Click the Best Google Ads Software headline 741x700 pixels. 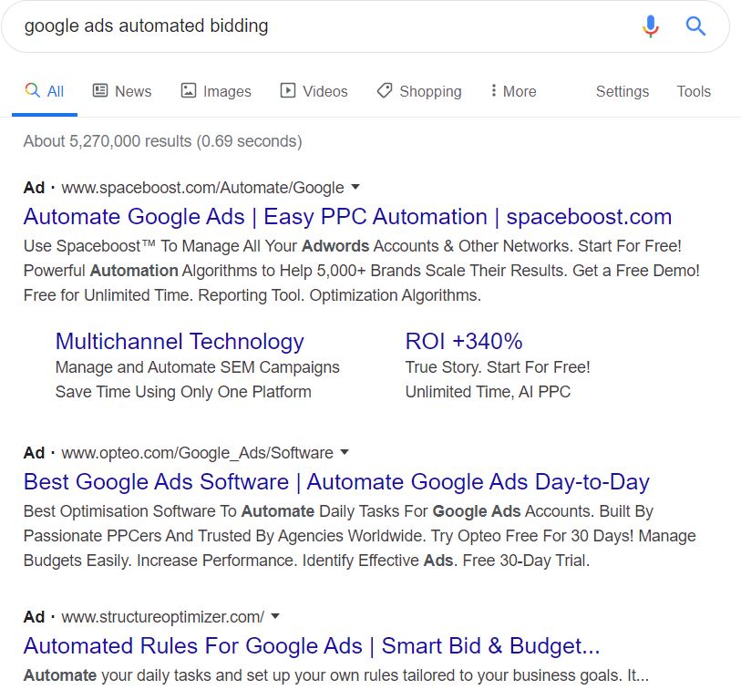[336, 481]
